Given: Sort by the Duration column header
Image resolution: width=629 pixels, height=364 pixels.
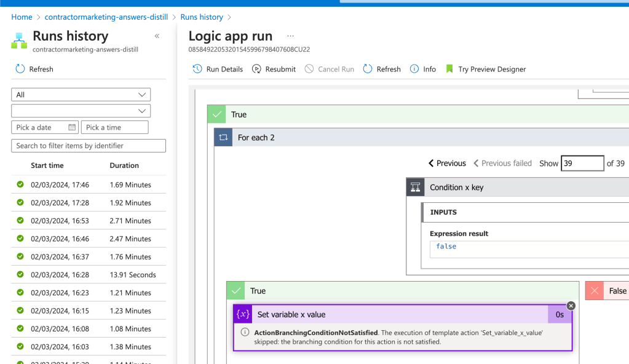Looking at the screenshot, I should pyautogui.click(x=124, y=165).
